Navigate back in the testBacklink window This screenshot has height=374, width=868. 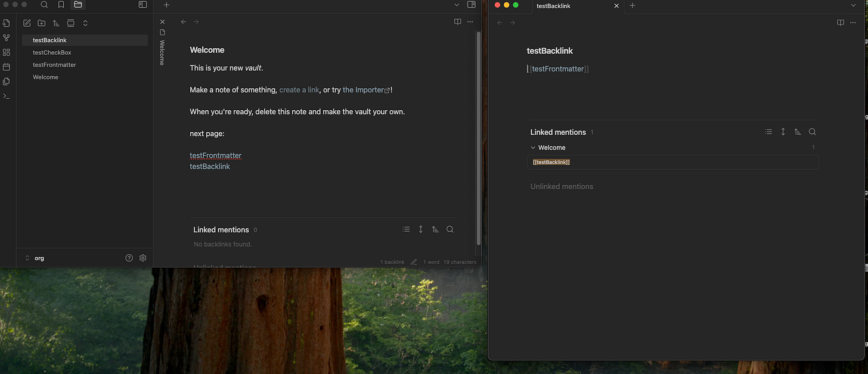[500, 23]
